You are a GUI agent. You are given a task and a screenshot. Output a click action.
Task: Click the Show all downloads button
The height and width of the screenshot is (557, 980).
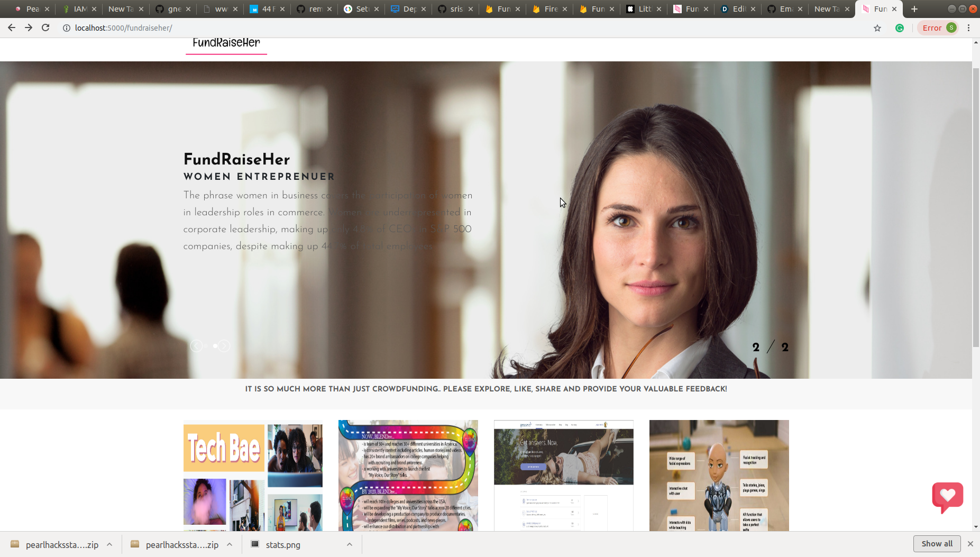point(937,544)
